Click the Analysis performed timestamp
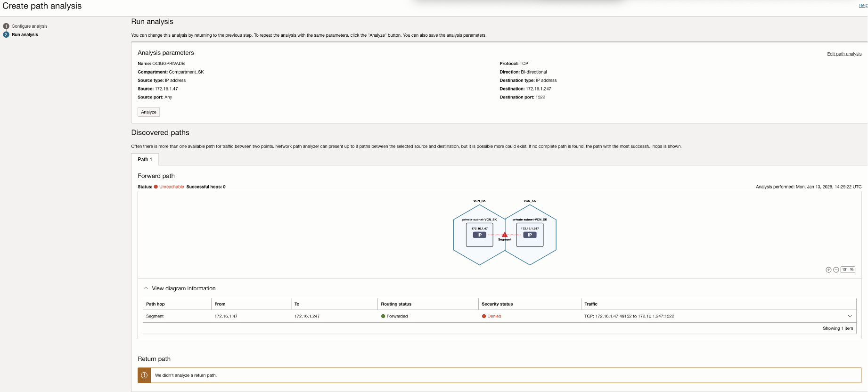The height and width of the screenshot is (392, 868). pos(809,187)
